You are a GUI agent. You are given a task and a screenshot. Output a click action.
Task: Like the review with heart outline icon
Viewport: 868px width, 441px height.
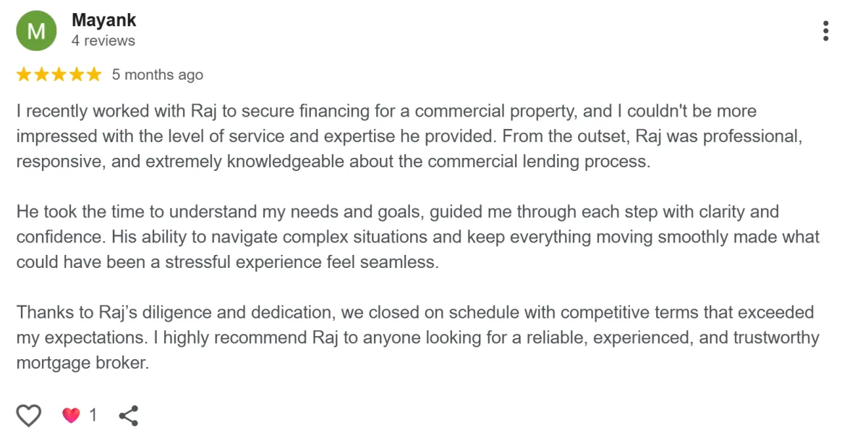(29, 415)
